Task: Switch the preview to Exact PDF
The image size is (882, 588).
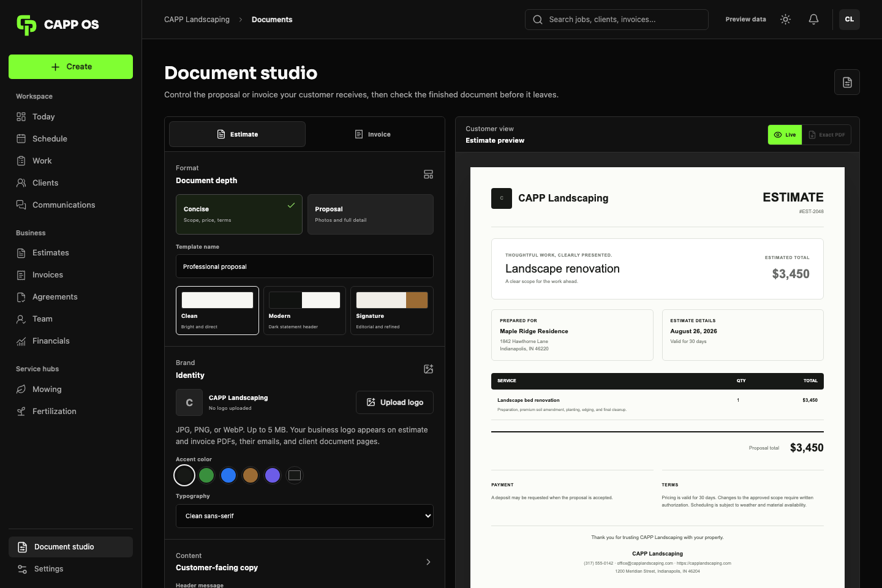Action: 826,135
